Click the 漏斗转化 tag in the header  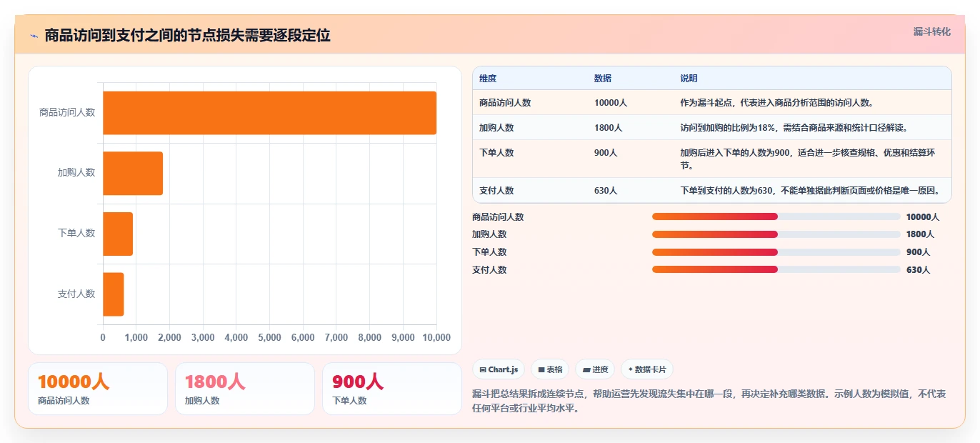(932, 31)
